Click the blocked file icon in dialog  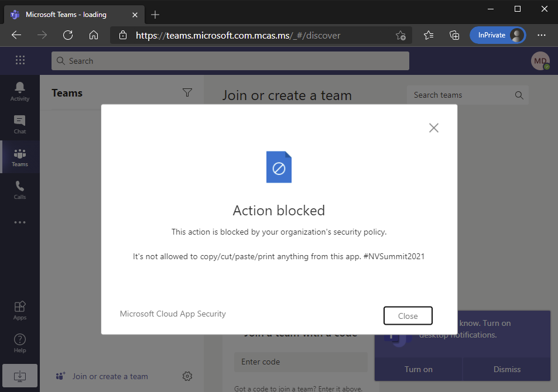tap(279, 167)
